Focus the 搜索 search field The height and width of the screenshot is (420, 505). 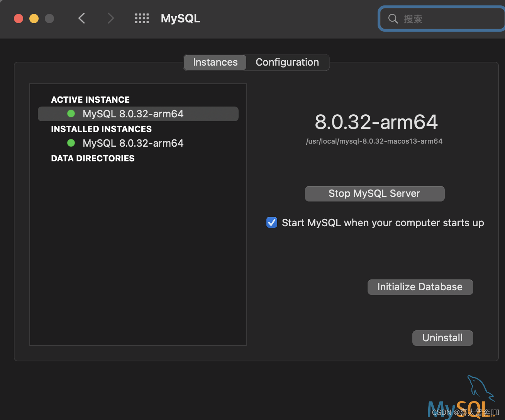(442, 19)
